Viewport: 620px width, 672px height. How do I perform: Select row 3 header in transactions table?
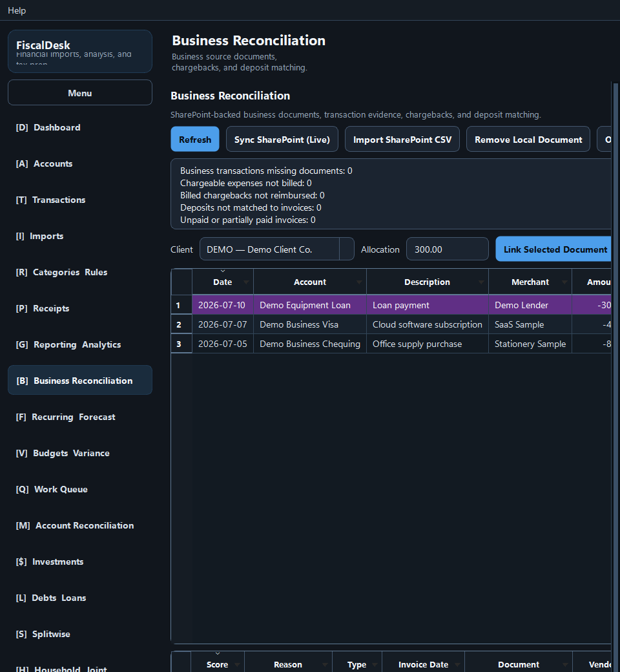coord(181,344)
